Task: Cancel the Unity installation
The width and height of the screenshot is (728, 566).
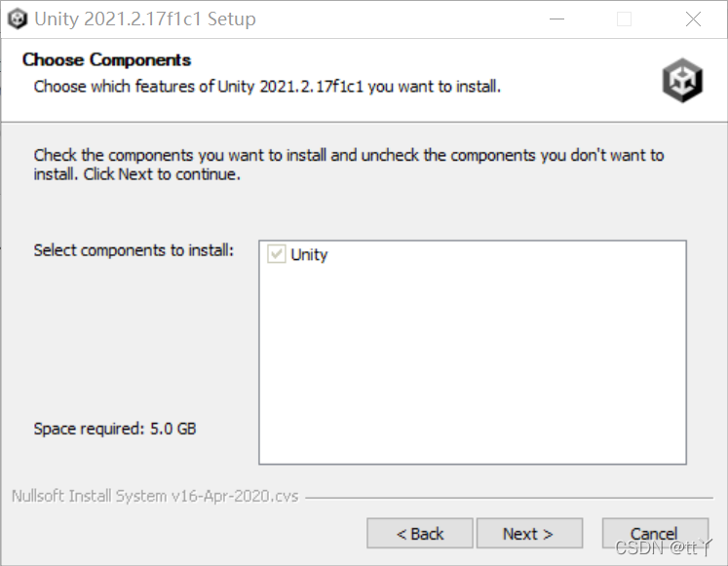Action: (x=655, y=533)
